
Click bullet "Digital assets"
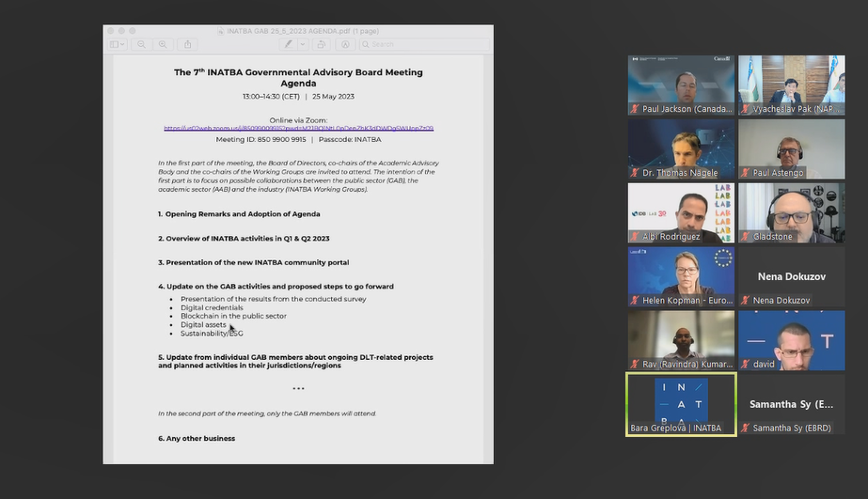coord(203,325)
